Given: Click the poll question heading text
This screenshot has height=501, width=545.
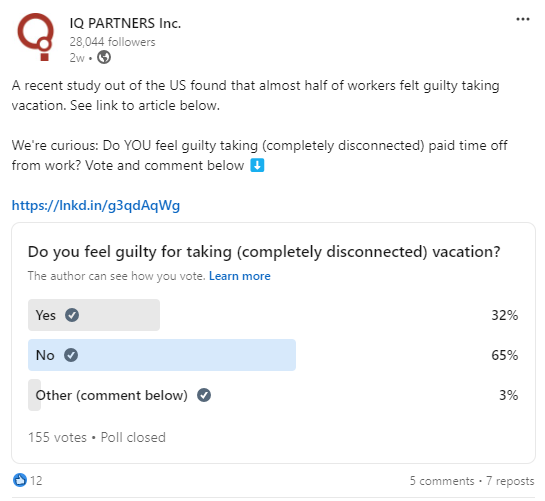Looking at the screenshot, I should [x=264, y=252].
